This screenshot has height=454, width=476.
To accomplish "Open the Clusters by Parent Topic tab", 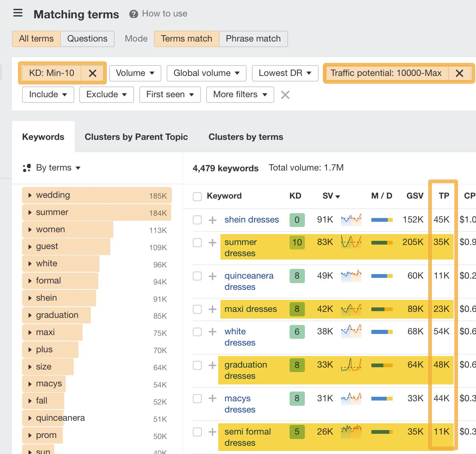I will [136, 137].
